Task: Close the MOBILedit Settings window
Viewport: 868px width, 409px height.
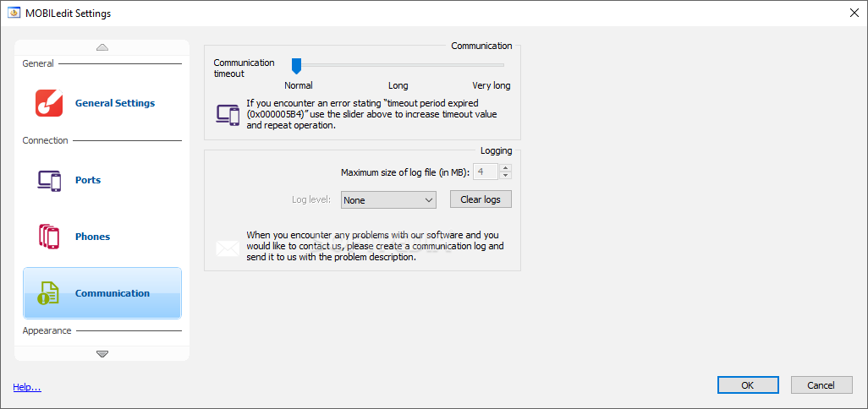Action: click(854, 14)
